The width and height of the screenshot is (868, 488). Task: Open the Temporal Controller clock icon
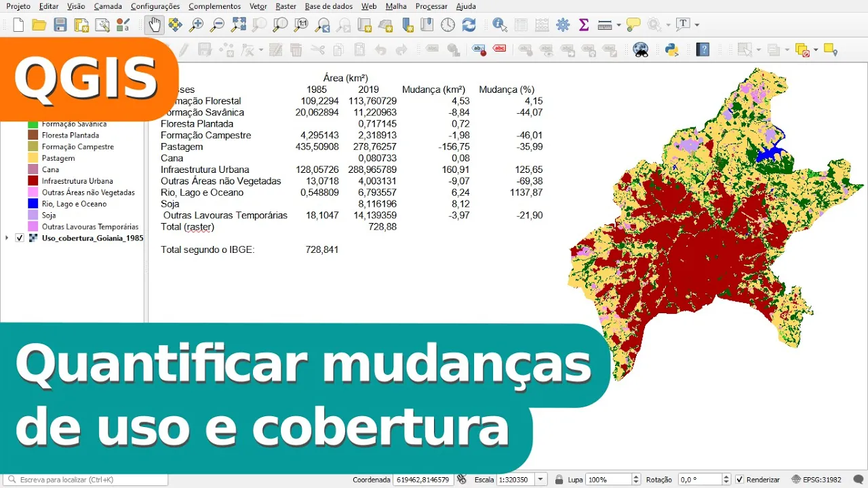point(448,26)
